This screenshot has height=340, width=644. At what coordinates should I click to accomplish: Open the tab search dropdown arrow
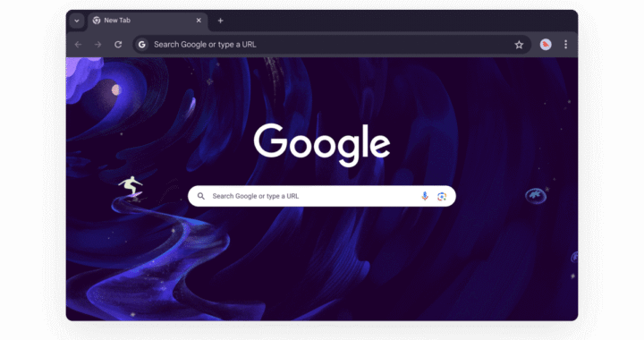(77, 21)
